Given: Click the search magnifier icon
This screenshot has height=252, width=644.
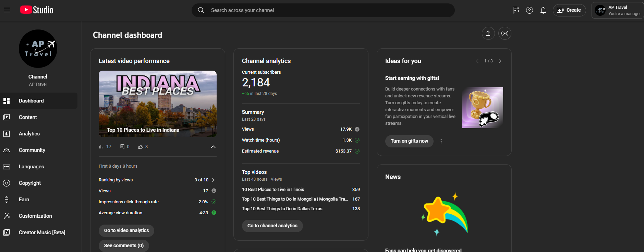Looking at the screenshot, I should (x=201, y=10).
